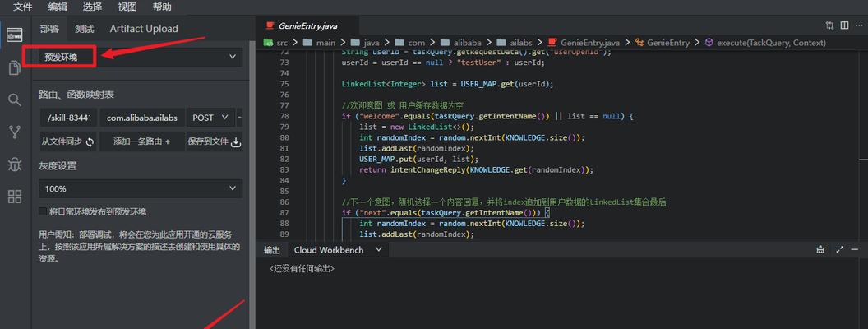
Task: Click java folder in breadcrumb
Action: coord(370,42)
